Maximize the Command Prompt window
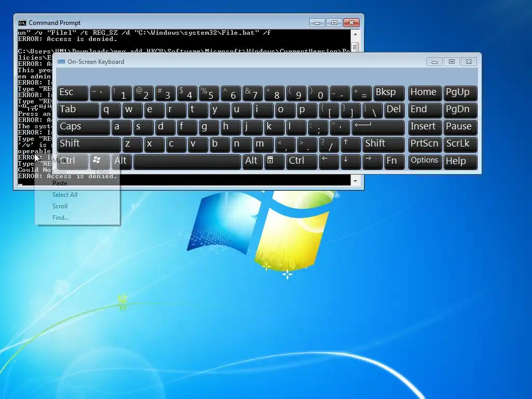 coord(334,23)
